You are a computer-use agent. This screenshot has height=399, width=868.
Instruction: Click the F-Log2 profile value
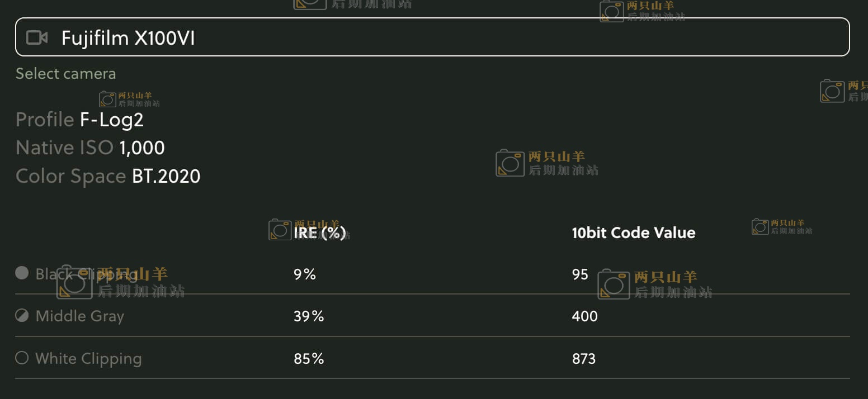click(112, 120)
